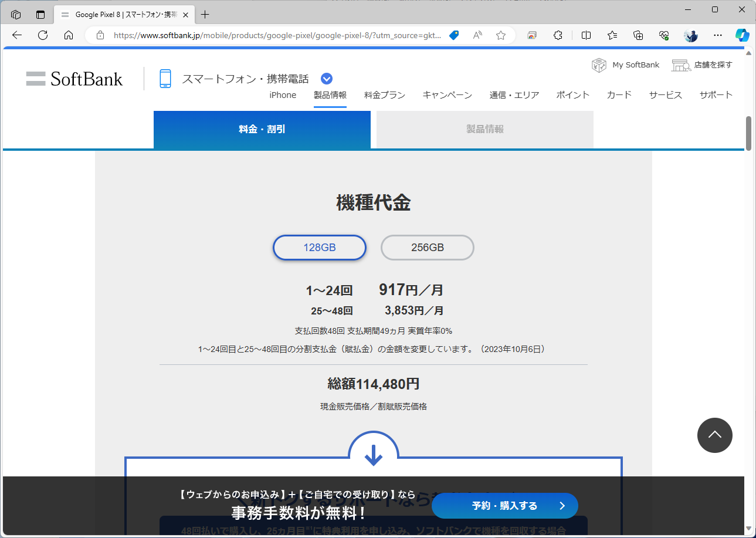Expand the blue chevron next to スマートフォン・携帯電話

coord(326,78)
